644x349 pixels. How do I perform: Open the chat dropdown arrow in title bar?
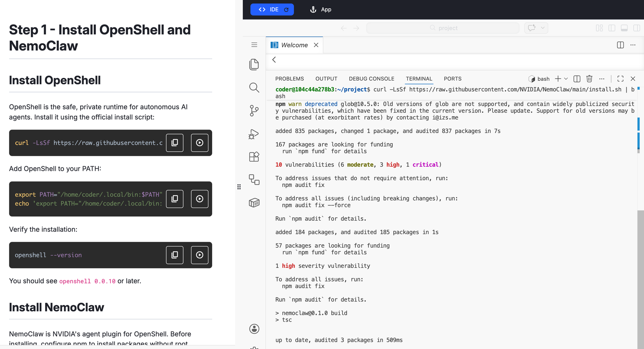543,28
